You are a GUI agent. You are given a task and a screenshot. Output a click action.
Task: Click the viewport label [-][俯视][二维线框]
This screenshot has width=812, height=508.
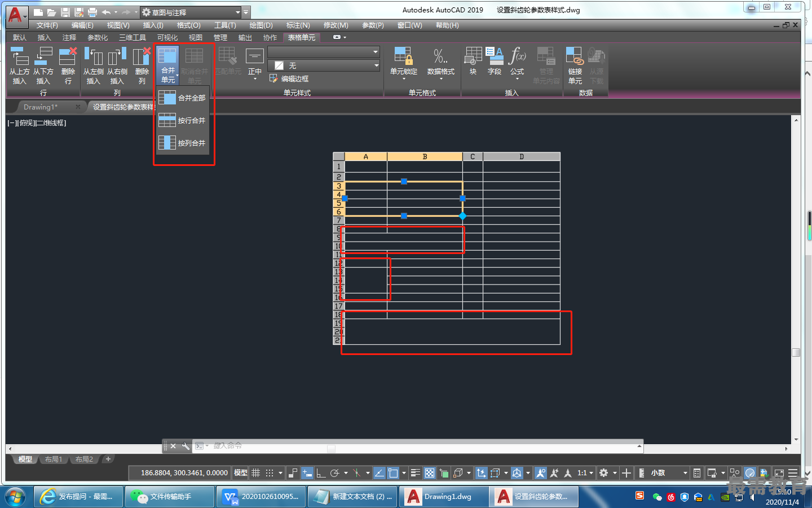[x=37, y=123]
